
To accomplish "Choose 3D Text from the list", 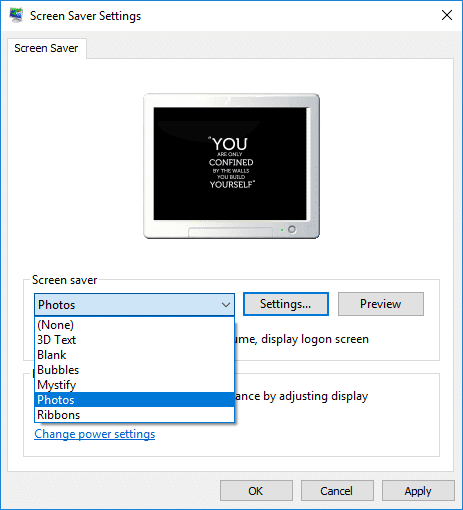I will pos(134,340).
